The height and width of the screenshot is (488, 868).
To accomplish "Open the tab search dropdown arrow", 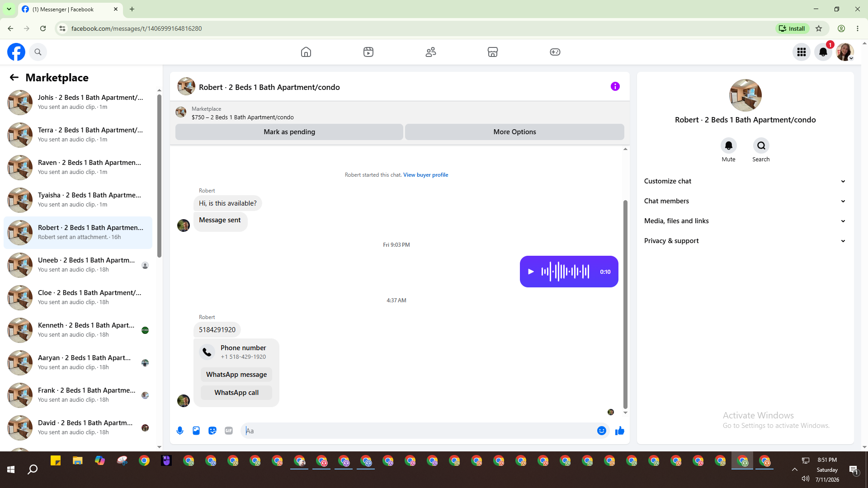I will [9, 9].
